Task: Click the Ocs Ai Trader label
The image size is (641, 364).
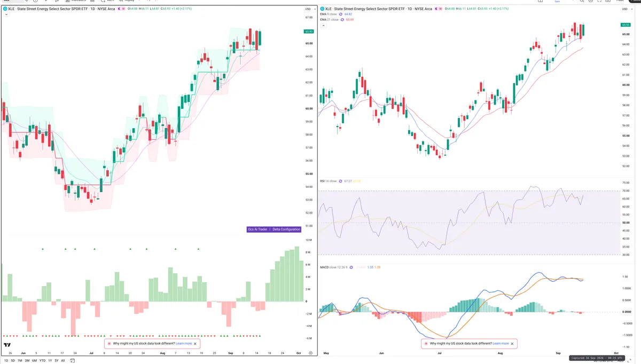Action: click(x=257, y=229)
